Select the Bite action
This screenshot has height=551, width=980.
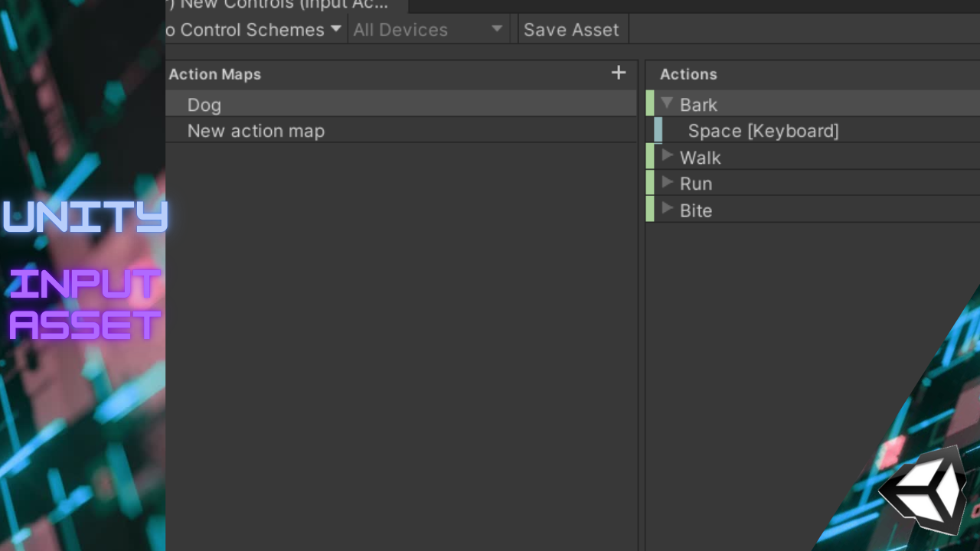click(x=695, y=210)
